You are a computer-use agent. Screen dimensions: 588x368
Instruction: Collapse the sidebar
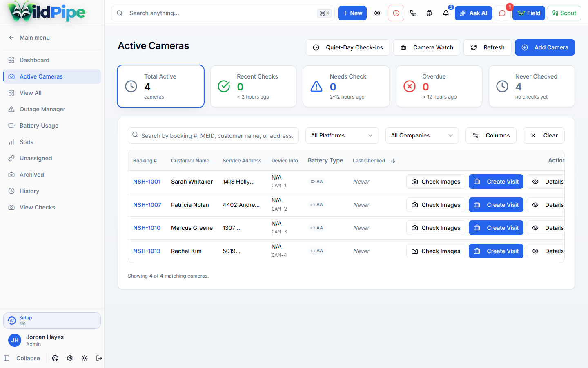(22, 358)
